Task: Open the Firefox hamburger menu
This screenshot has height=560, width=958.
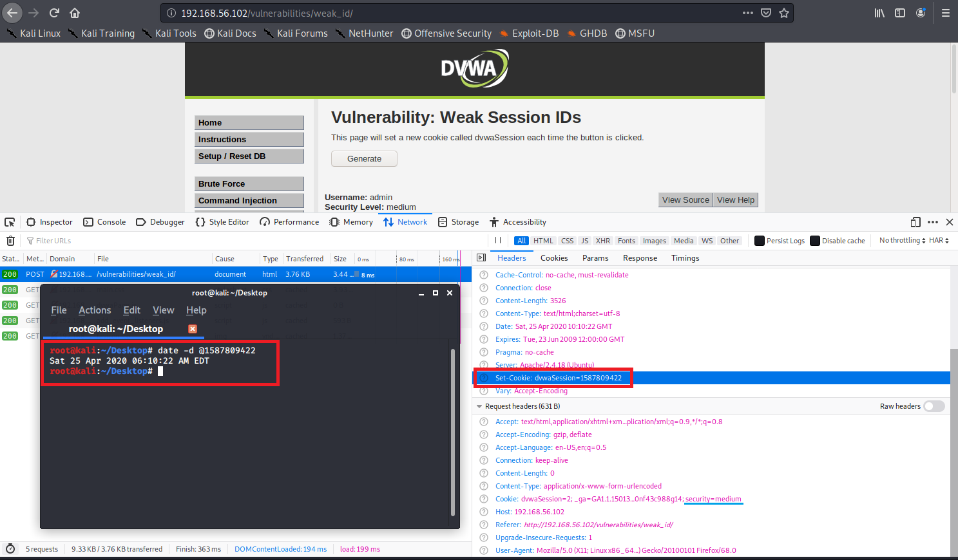Action: [x=945, y=13]
